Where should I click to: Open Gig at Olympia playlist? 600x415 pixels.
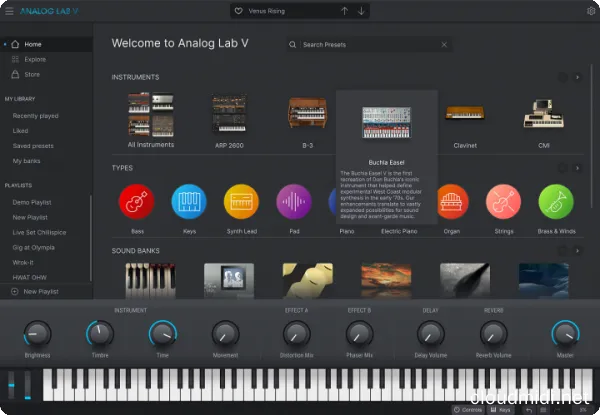[x=33, y=247]
